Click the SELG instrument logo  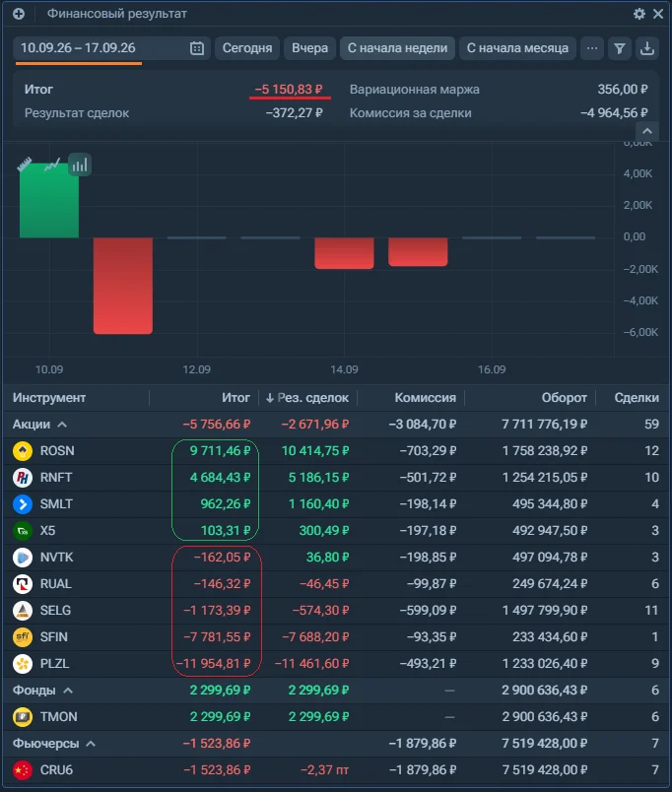pos(23,610)
